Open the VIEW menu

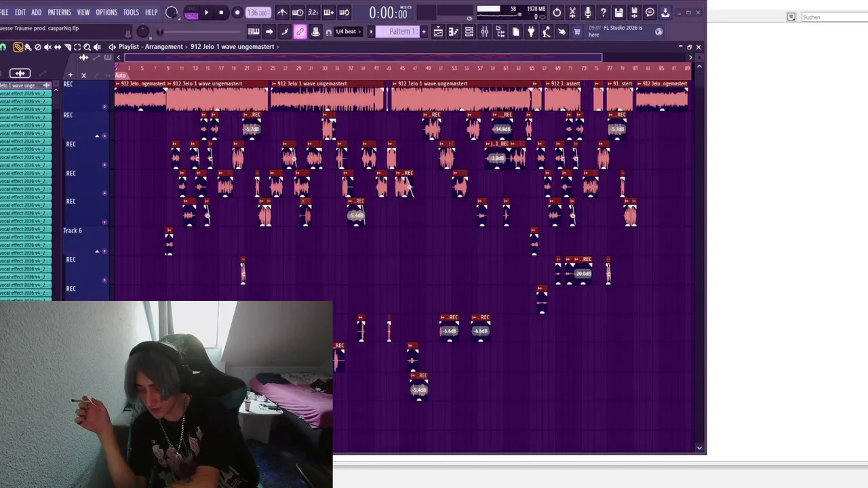83,12
